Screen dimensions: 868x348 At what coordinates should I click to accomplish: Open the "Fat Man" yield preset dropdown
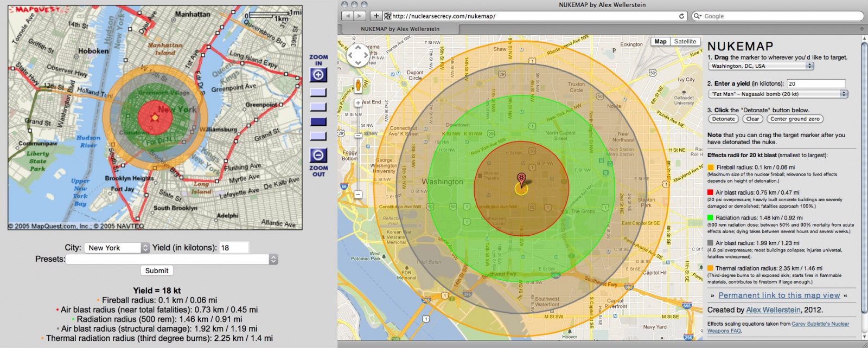[x=777, y=94]
